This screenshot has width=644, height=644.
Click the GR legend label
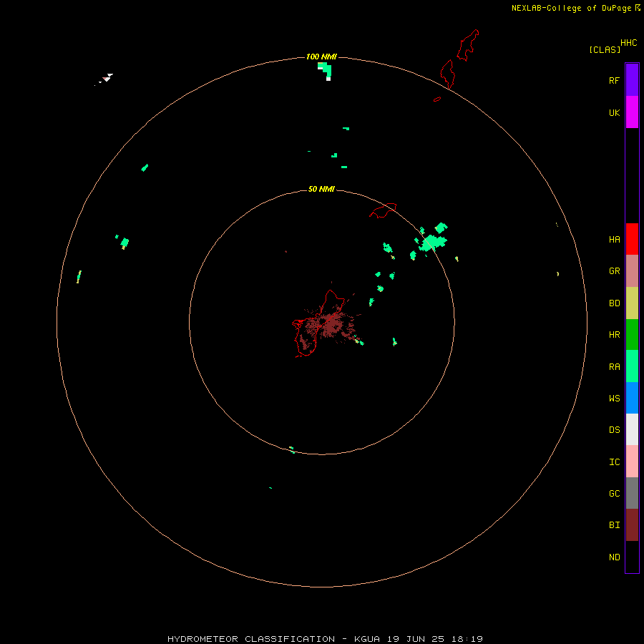[614, 271]
